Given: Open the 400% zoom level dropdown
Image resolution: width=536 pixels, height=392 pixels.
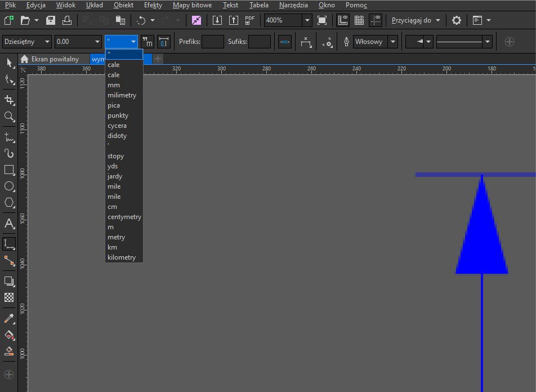Looking at the screenshot, I should pos(307,20).
